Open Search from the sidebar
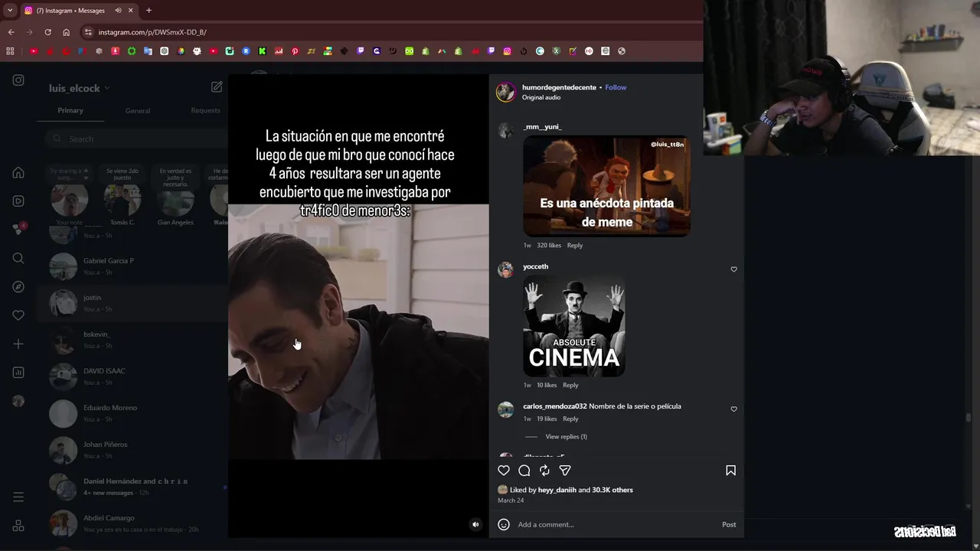The width and height of the screenshot is (980, 551). (x=18, y=259)
